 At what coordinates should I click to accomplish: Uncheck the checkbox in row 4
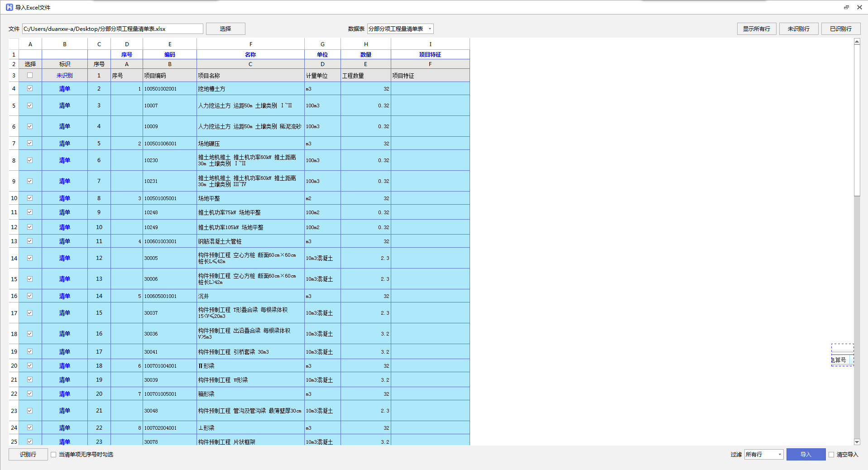tap(30, 89)
